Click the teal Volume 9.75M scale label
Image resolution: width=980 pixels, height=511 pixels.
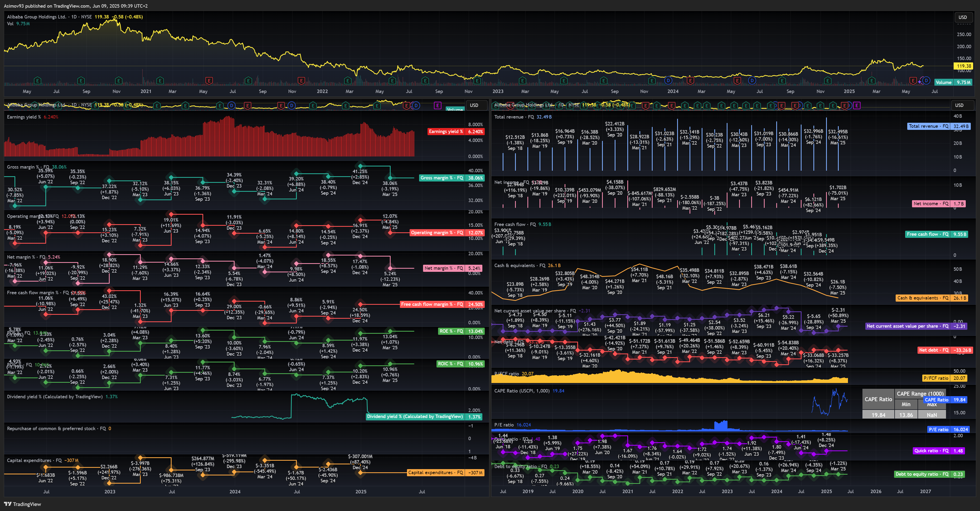(953, 82)
